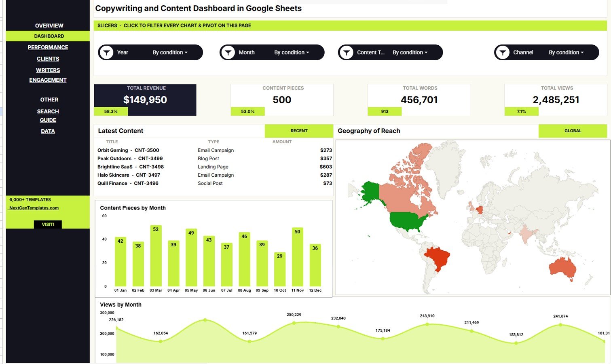Image resolution: width=611 pixels, height=364 pixels.
Task: Select the Quill Finance - CNT-3496 row
Action: click(x=214, y=183)
